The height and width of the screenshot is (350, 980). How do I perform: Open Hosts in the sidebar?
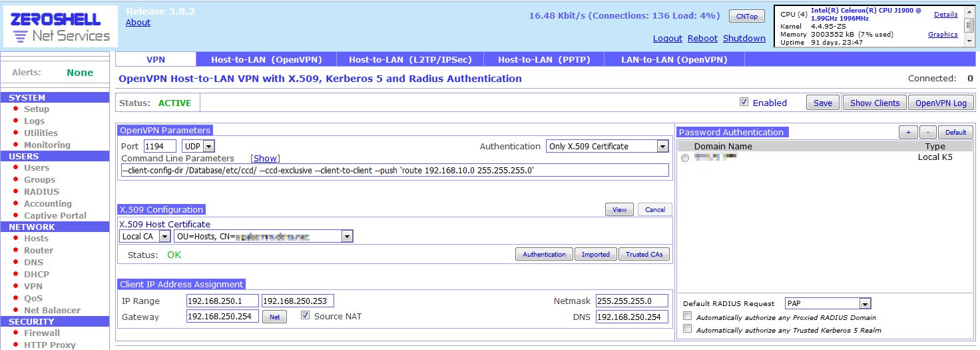click(36, 238)
